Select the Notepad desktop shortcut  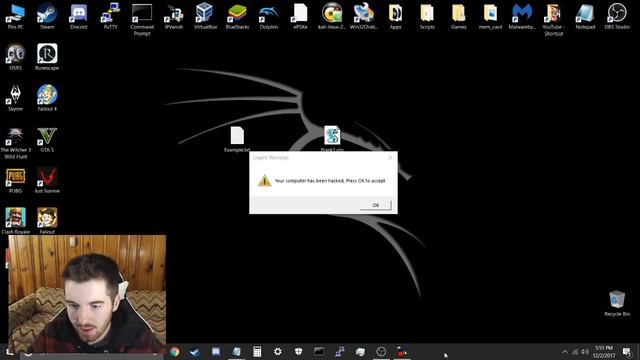click(585, 16)
